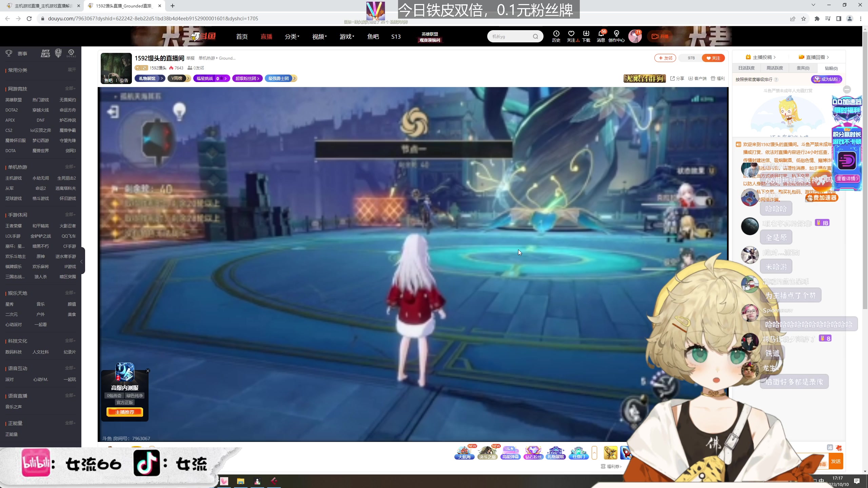Click the streamer avatar thumbnail
868x488 pixels.
click(116, 68)
